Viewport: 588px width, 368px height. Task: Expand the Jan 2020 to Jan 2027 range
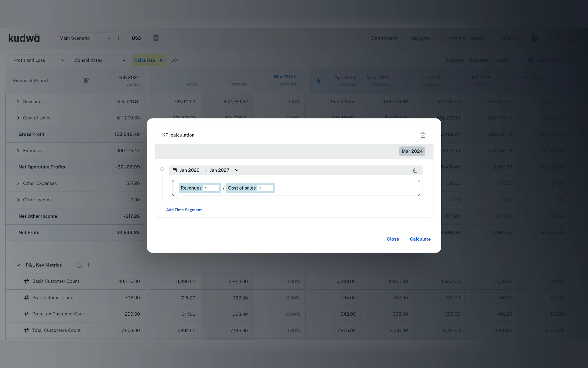237,170
